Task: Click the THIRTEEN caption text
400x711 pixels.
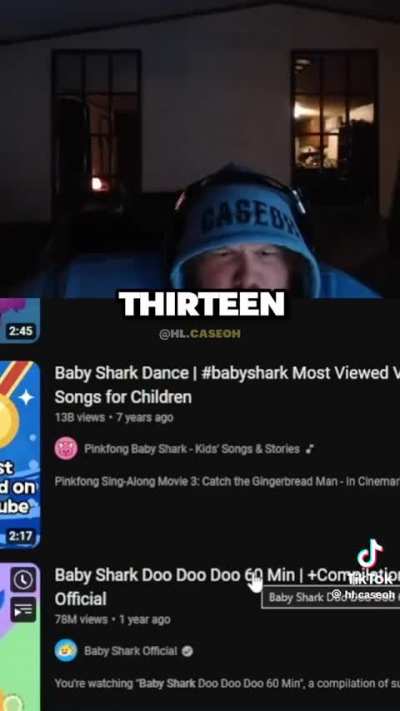Action: [x=202, y=304]
